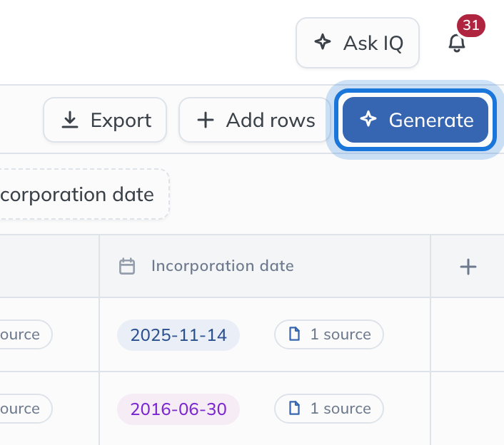Add a new column with plus icon
The width and height of the screenshot is (504, 445).
(x=468, y=267)
